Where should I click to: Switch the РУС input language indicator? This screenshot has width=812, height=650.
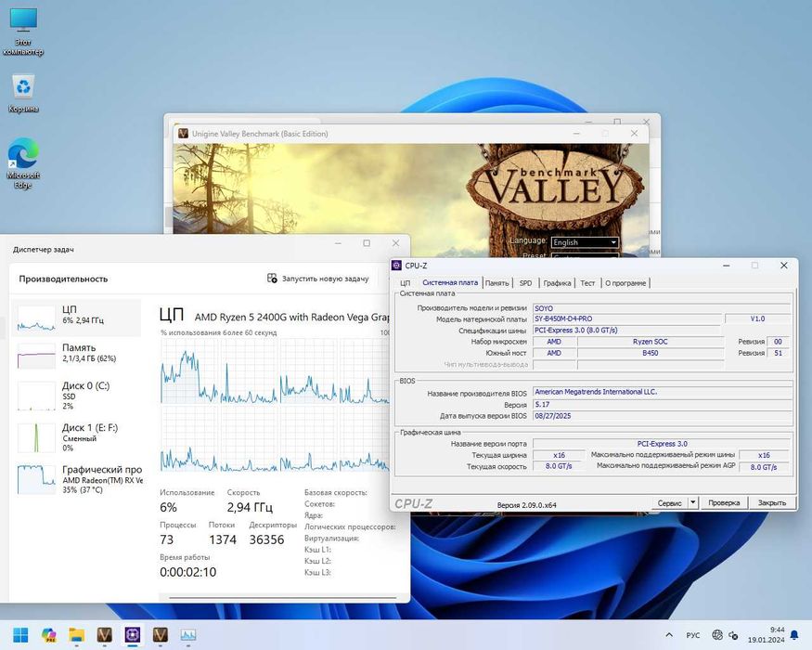693,635
